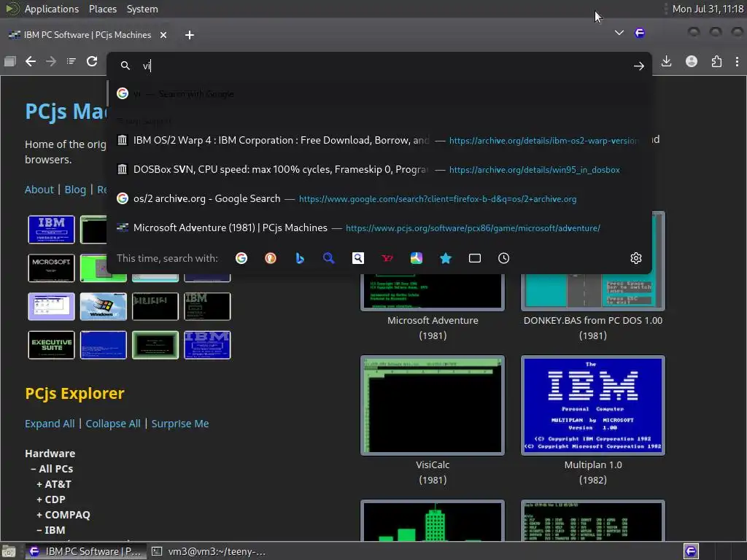Open the Places menu
The image size is (747, 560).
pos(103,9)
